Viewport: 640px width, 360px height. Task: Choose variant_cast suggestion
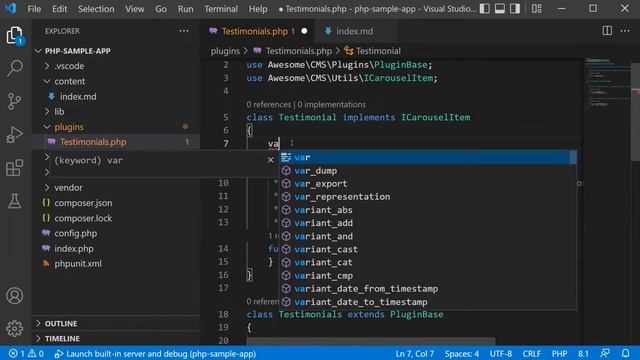(x=428, y=249)
